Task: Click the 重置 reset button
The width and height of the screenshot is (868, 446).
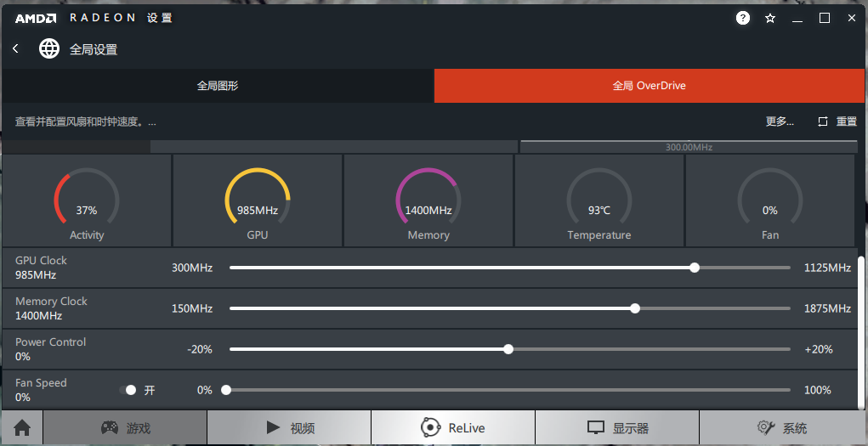Action: pyautogui.click(x=837, y=121)
